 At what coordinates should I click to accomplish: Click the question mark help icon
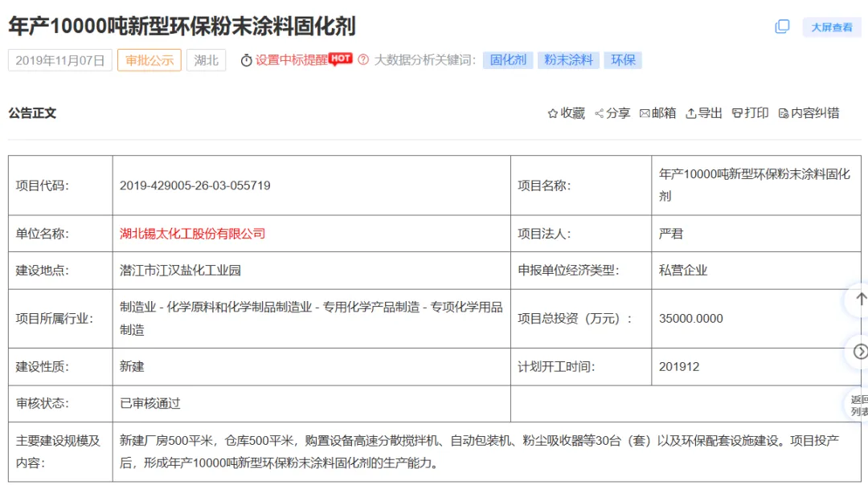pyautogui.click(x=363, y=60)
